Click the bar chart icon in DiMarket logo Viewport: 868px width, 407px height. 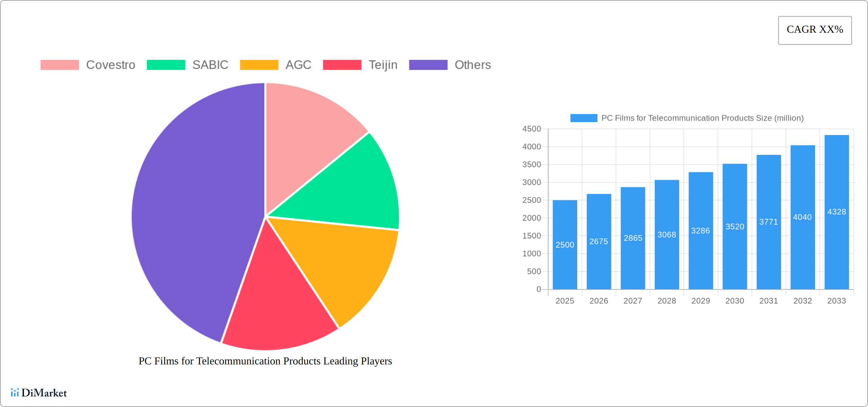16,393
